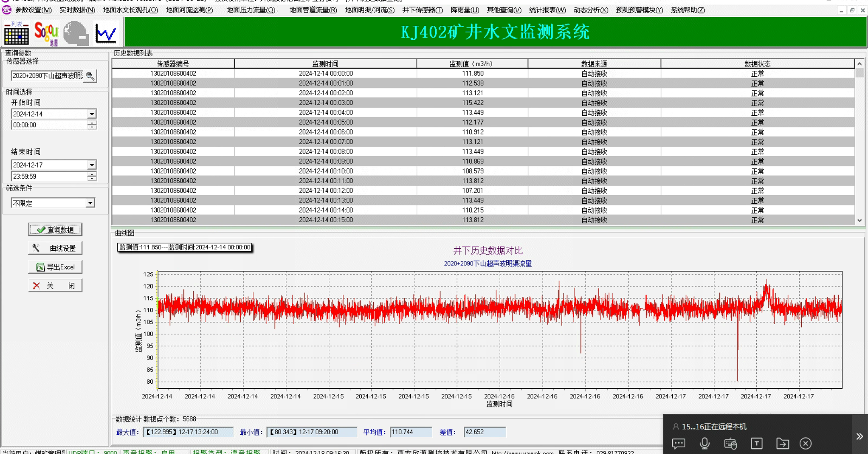
Task: Open the curve chart toolbar icon
Action: click(106, 33)
